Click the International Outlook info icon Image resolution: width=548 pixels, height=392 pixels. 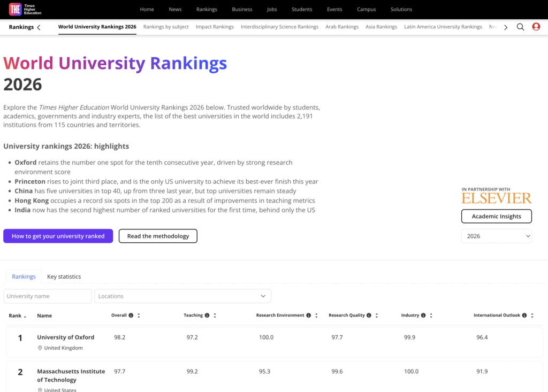pos(524,316)
